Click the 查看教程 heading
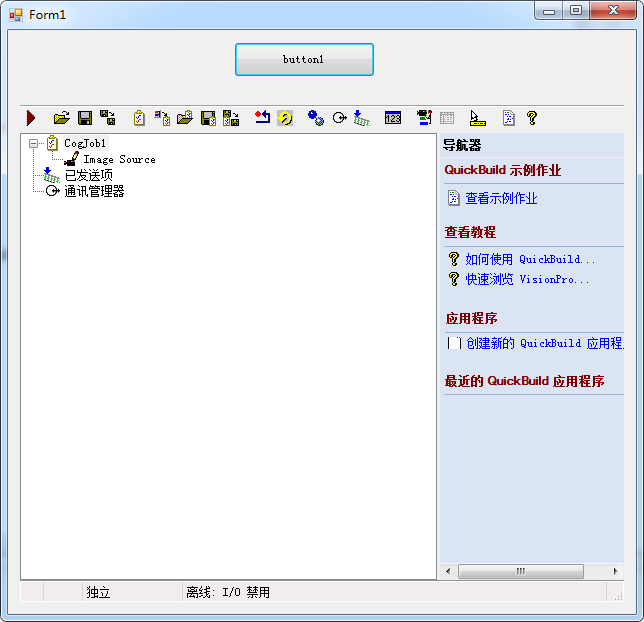 [470, 232]
